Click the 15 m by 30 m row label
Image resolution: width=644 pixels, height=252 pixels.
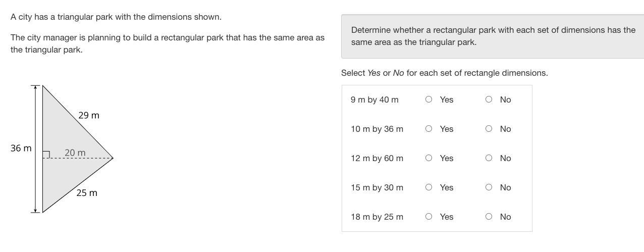pyautogui.click(x=377, y=187)
